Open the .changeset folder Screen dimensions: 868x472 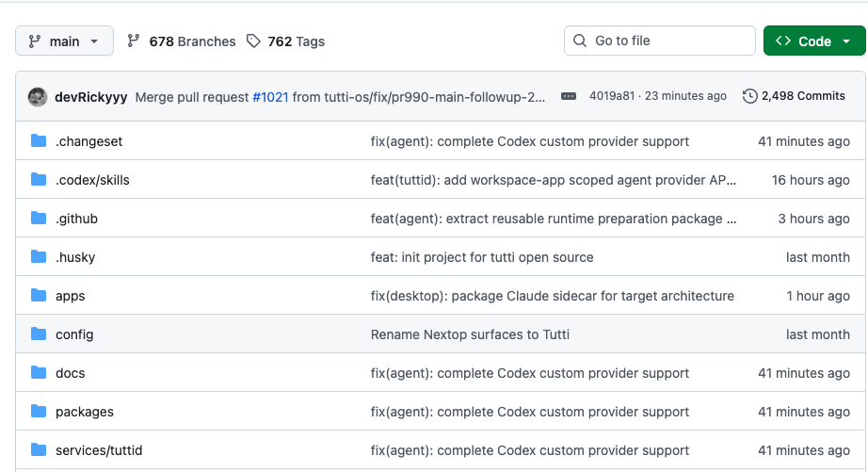pos(88,142)
